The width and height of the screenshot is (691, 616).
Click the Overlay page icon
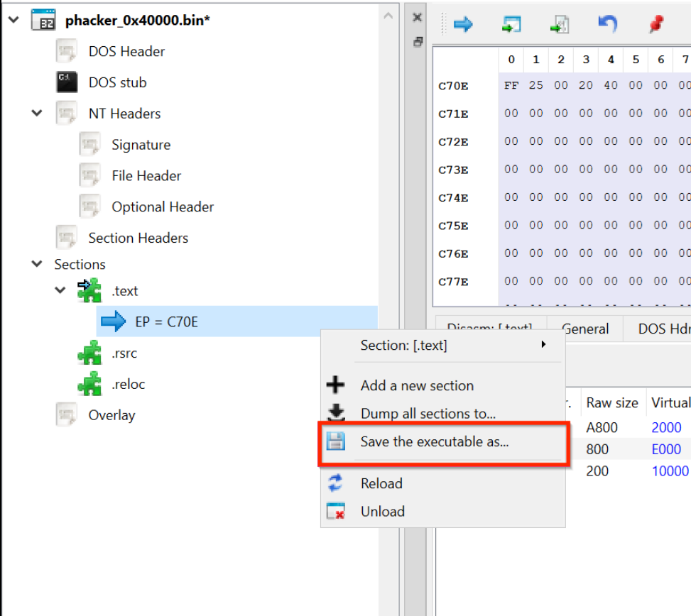point(67,414)
